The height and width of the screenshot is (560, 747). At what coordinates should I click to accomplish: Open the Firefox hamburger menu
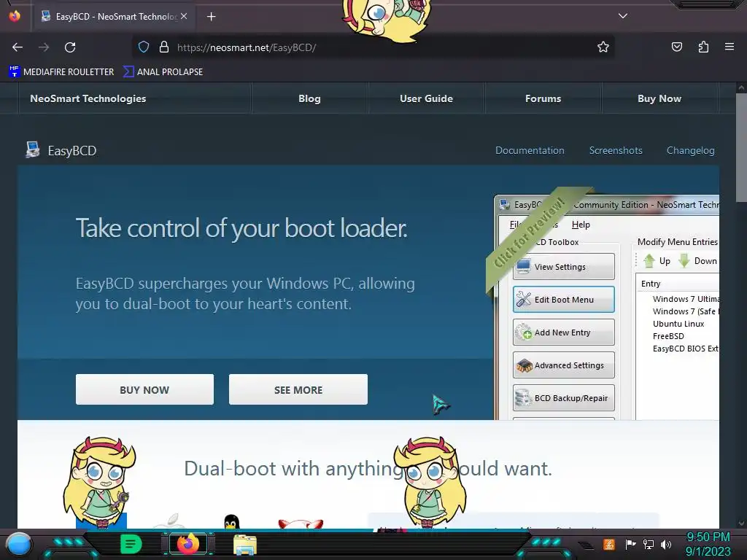point(729,47)
